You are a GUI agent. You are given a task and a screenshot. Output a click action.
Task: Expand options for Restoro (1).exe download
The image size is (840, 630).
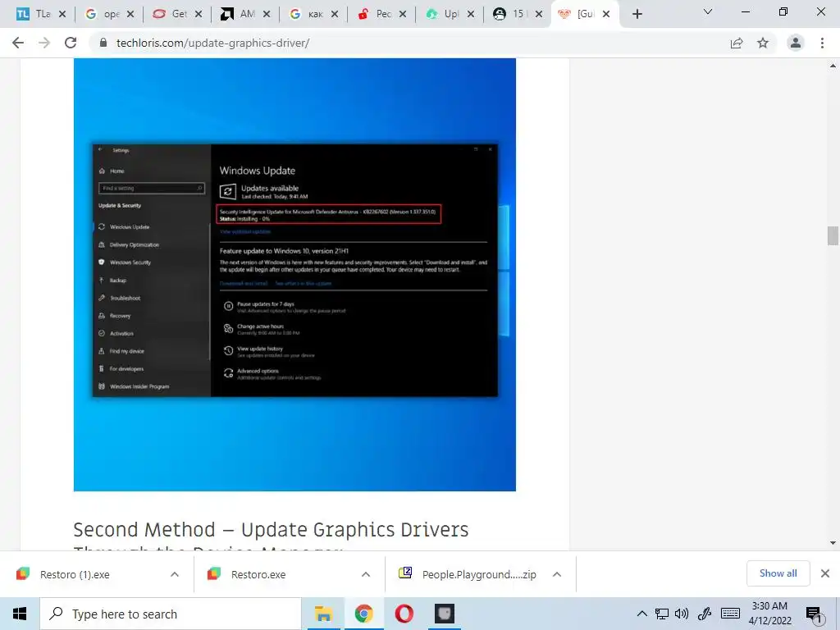point(175,574)
